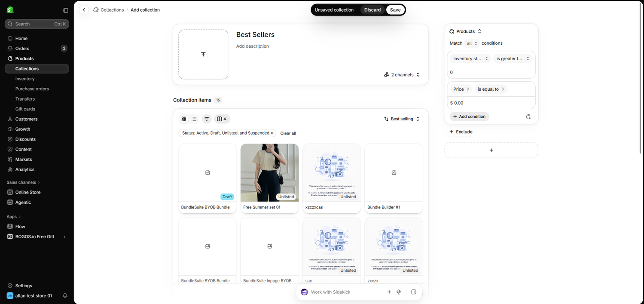Change the Match all conditions dropdown
The image size is (644, 304).
472,43
